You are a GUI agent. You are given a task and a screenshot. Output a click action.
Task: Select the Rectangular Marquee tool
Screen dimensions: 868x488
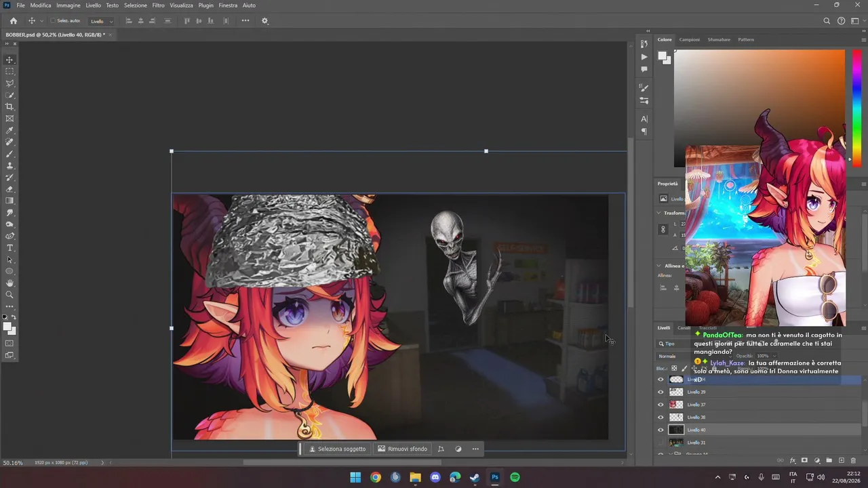9,71
